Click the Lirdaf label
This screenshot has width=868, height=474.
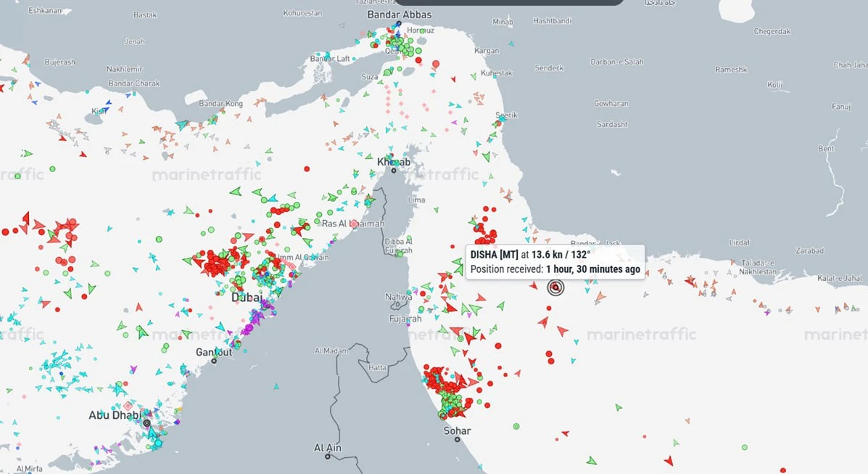[740, 243]
